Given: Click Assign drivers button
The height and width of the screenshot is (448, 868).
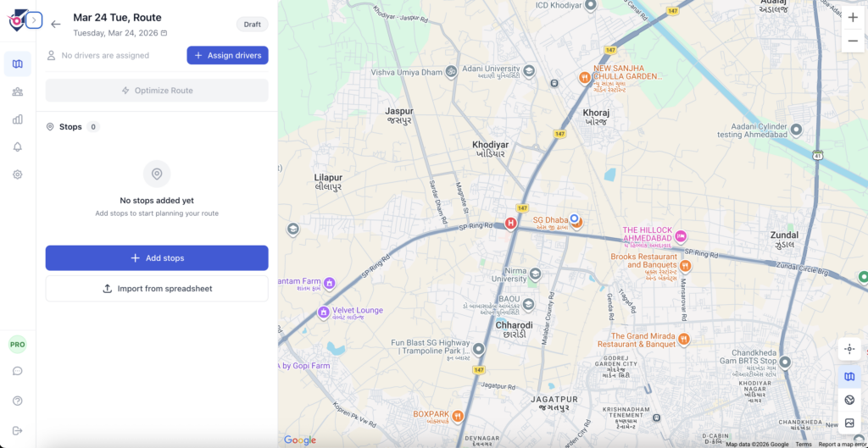Looking at the screenshot, I should [227, 55].
